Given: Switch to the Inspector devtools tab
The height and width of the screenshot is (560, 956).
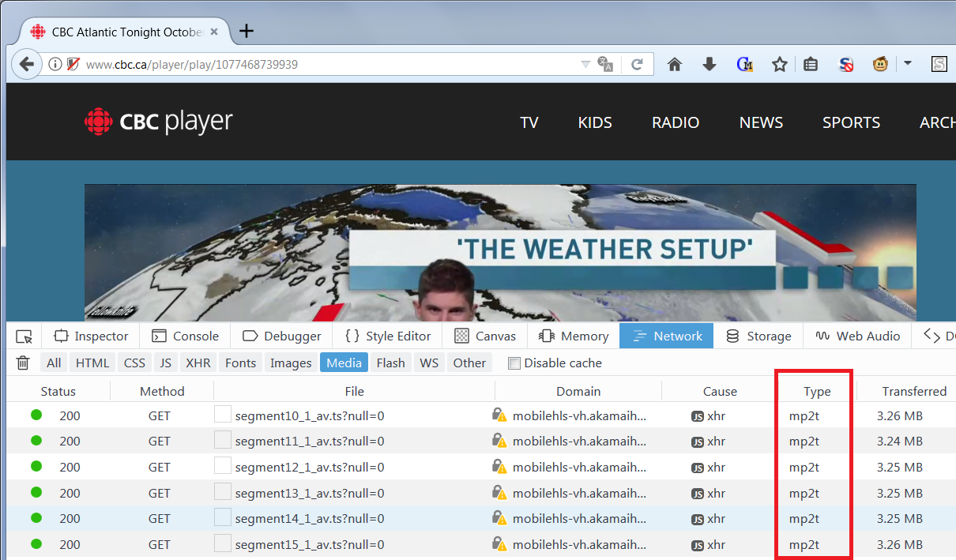Looking at the screenshot, I should pyautogui.click(x=92, y=336).
